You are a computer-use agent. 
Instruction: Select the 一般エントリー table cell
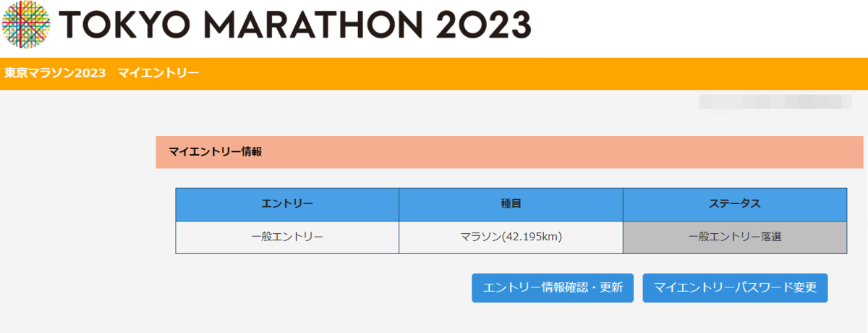pos(287,237)
